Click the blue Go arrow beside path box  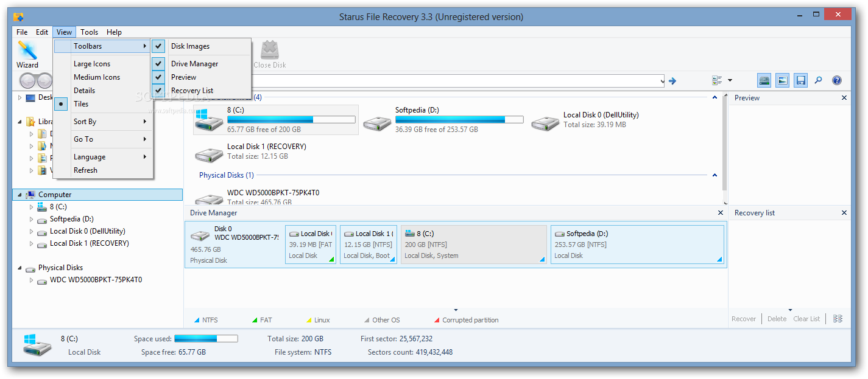(672, 80)
